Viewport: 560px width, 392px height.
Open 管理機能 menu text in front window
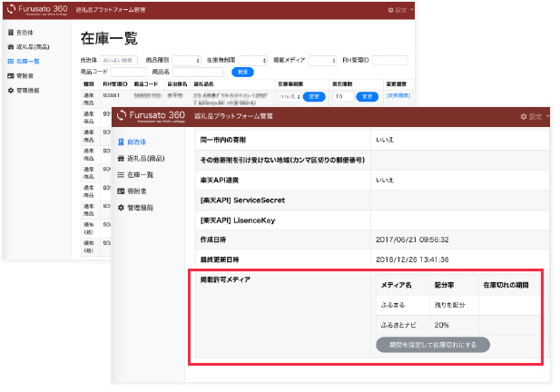[x=141, y=208]
